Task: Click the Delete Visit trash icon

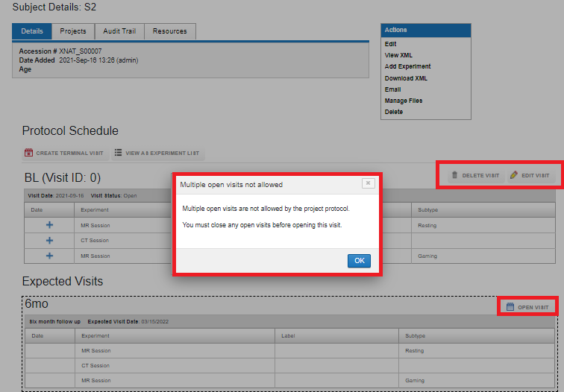Action: coord(454,175)
